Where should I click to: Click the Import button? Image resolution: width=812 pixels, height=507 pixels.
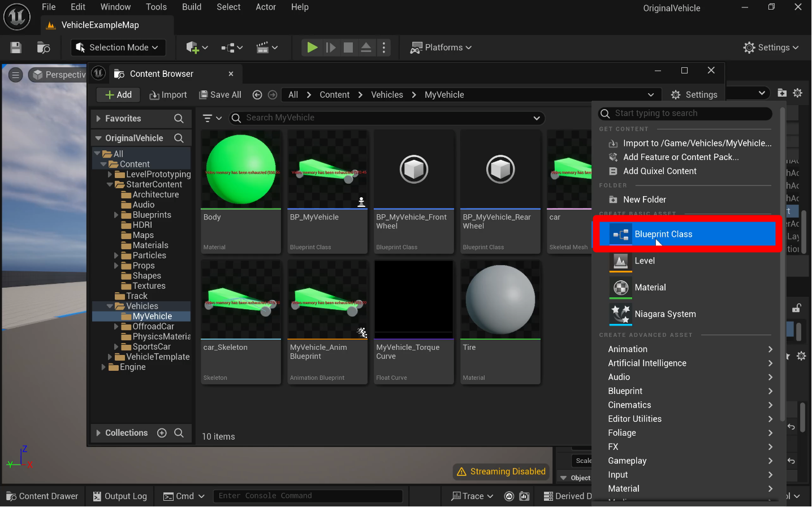pyautogui.click(x=168, y=95)
